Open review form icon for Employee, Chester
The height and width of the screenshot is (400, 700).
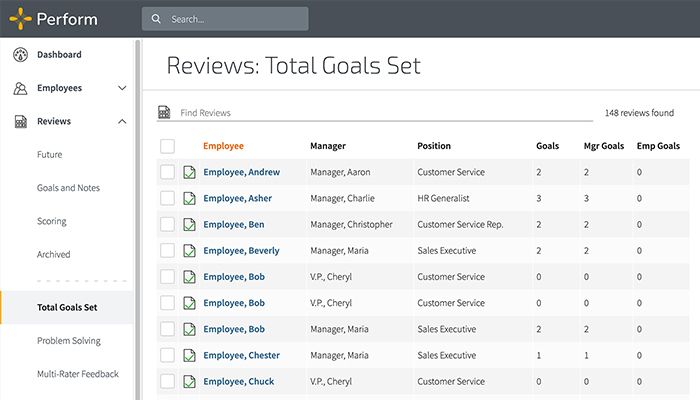pos(189,355)
